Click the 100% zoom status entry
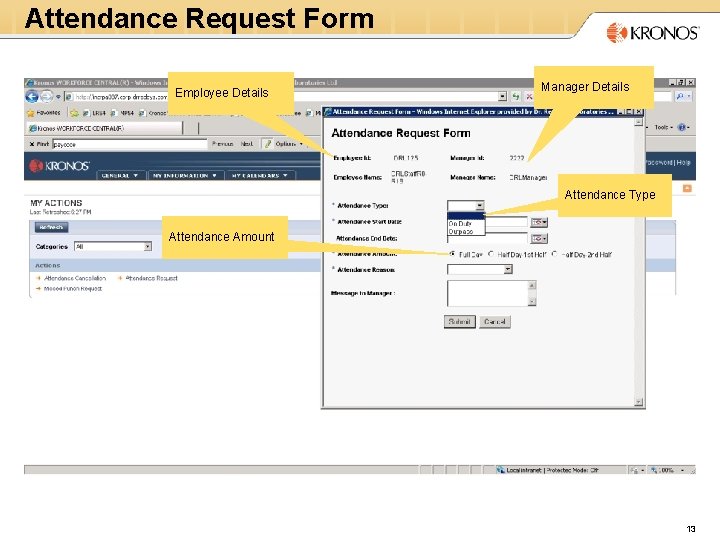This screenshot has width=720, height=540. pyautogui.click(x=666, y=470)
